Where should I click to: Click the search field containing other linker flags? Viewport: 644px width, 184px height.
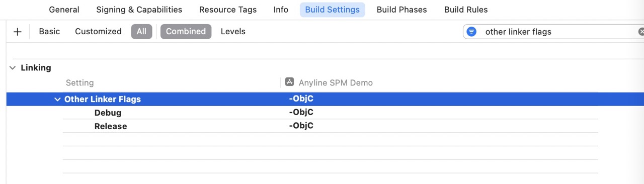[553, 32]
